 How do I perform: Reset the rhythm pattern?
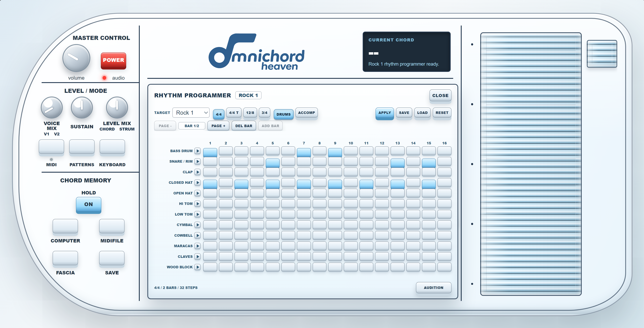pyautogui.click(x=442, y=113)
